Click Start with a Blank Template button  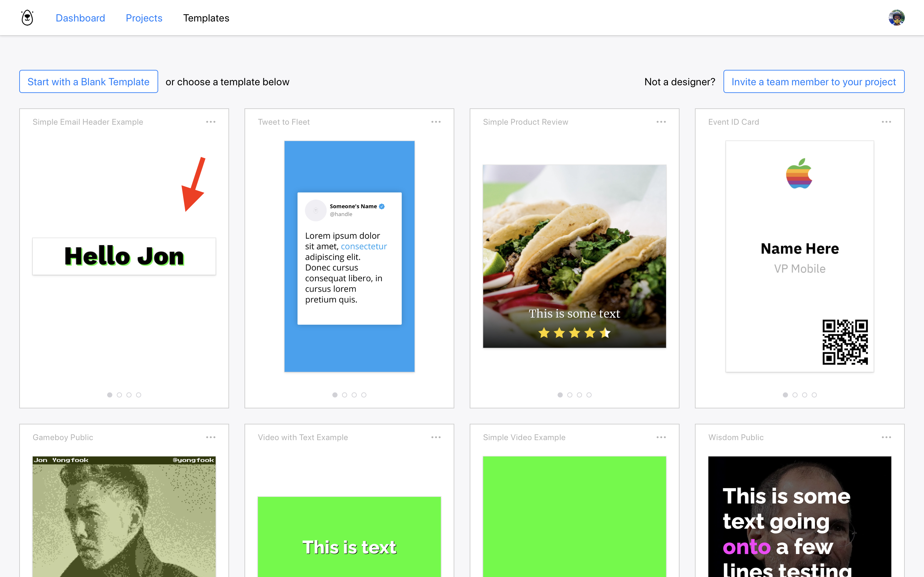(x=89, y=82)
